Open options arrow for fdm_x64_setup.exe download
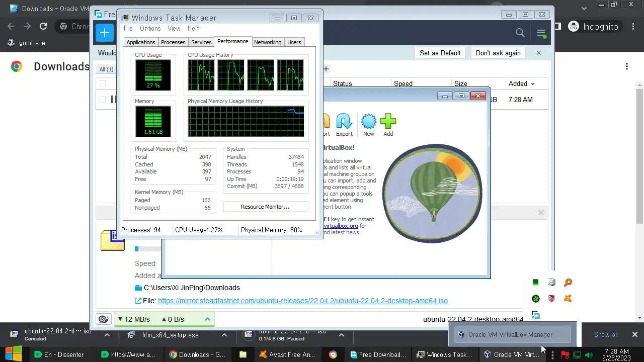This screenshot has height=362, width=644. (x=224, y=334)
